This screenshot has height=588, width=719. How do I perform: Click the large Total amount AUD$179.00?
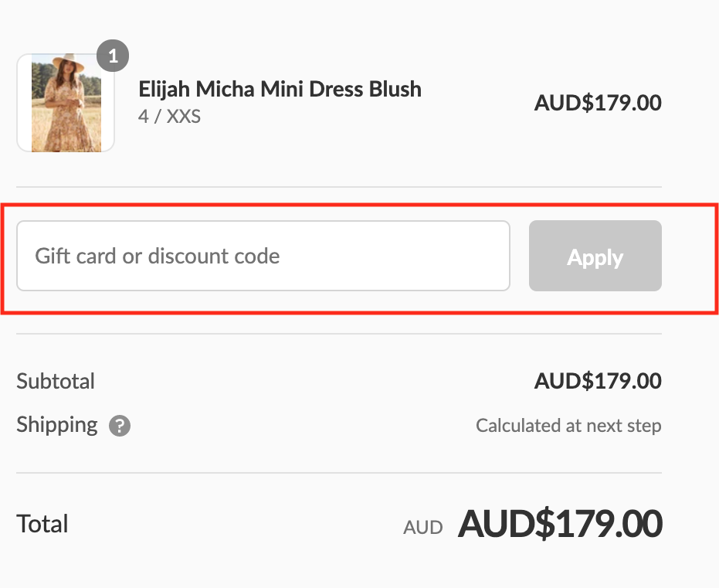(560, 524)
